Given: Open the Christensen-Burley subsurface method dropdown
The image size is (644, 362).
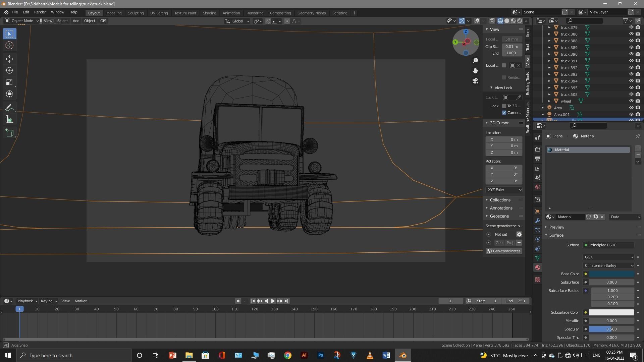Looking at the screenshot, I should (608, 265).
